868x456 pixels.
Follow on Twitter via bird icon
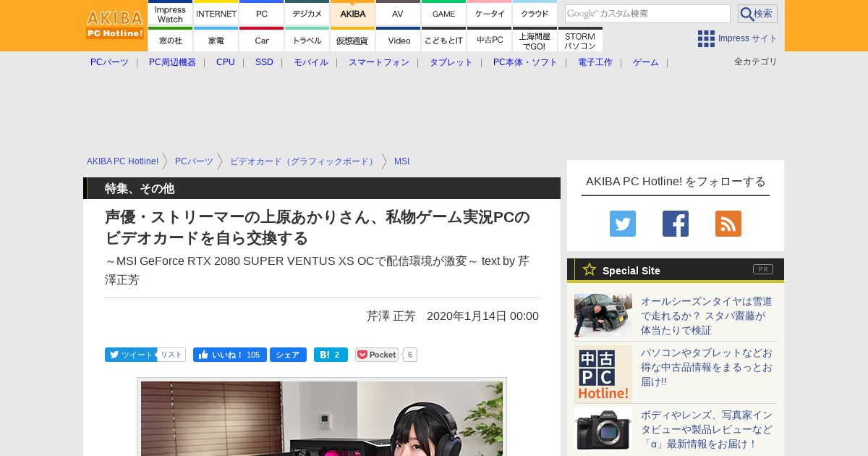click(623, 224)
